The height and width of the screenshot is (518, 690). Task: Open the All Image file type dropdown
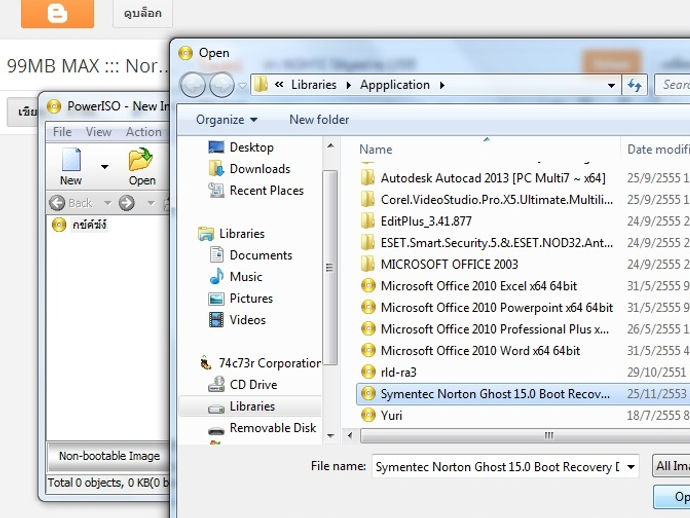[671, 466]
